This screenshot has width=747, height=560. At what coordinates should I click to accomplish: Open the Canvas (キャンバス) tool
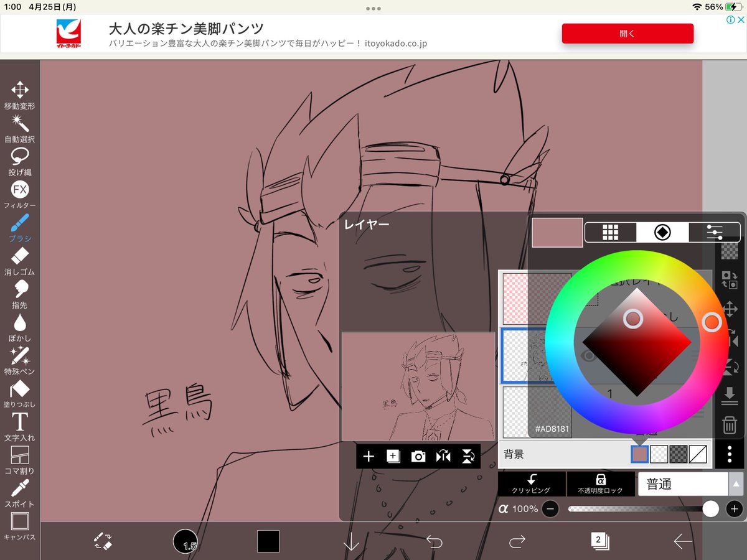tap(20, 526)
